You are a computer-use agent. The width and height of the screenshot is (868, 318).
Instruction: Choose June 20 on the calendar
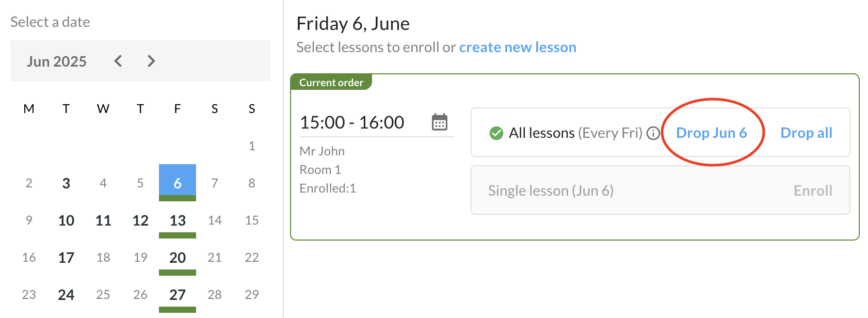pos(178,258)
